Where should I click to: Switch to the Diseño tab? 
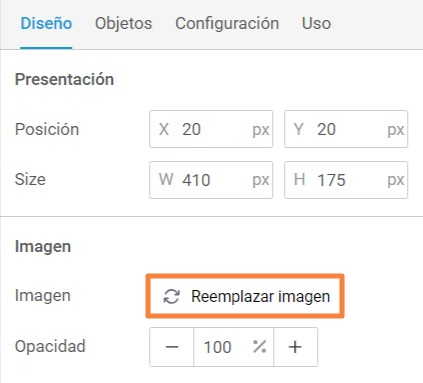[x=46, y=24]
